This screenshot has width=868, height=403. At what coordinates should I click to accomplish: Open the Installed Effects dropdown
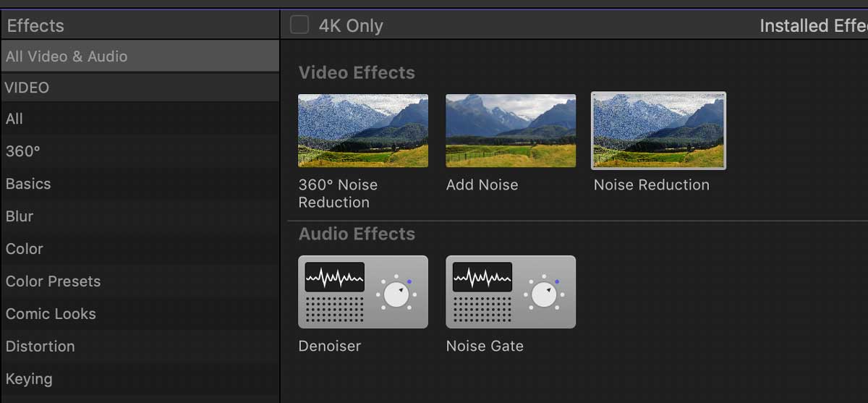pos(813,25)
